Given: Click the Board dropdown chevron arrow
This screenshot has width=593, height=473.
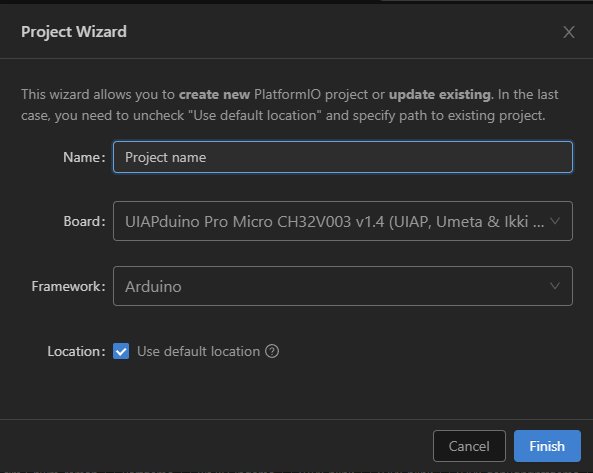Looking at the screenshot, I should click(x=555, y=221).
